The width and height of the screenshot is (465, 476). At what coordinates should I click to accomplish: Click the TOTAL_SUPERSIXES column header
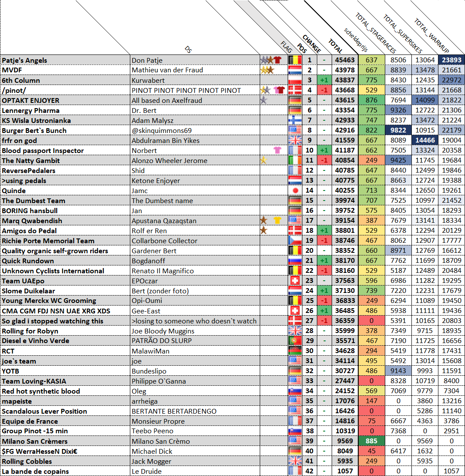tap(403, 34)
